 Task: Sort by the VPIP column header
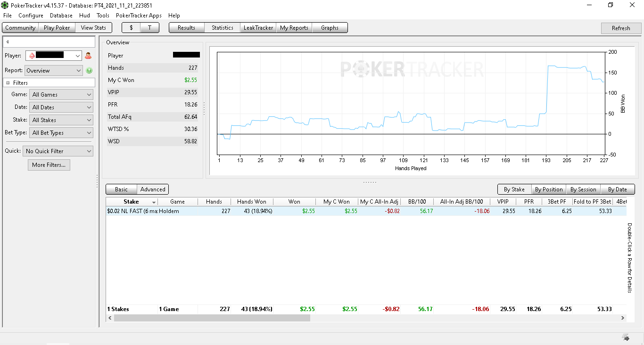pyautogui.click(x=503, y=202)
